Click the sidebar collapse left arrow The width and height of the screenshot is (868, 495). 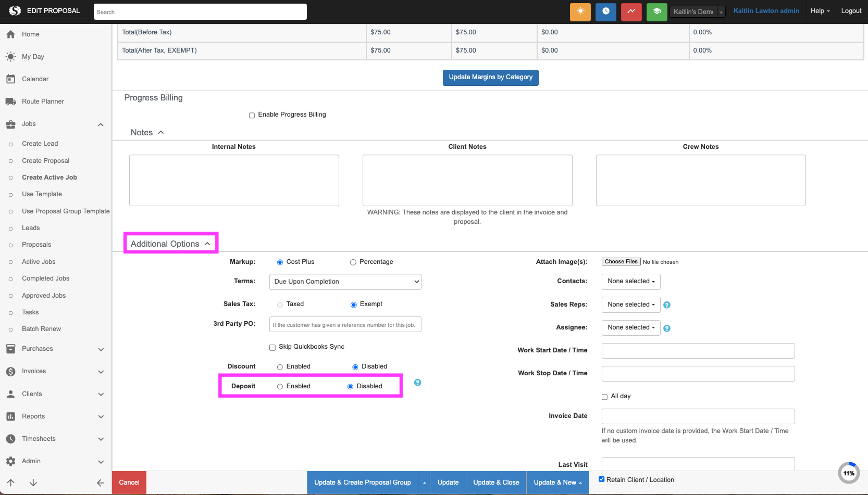101,483
